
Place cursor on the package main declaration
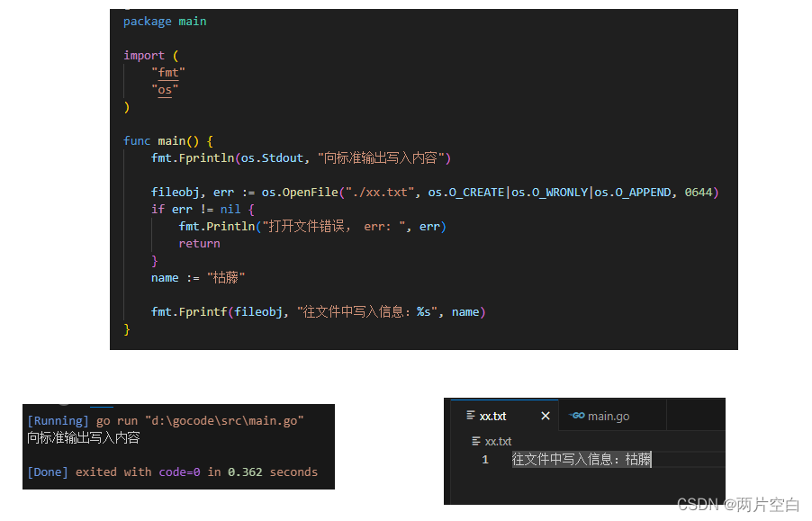tap(165, 21)
